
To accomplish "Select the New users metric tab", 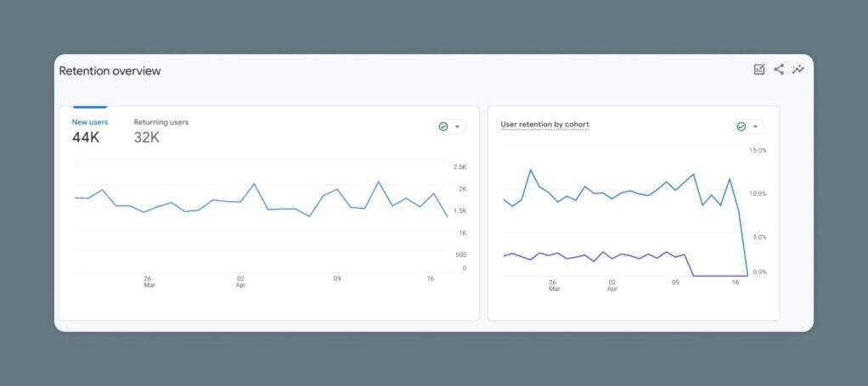I will point(89,122).
